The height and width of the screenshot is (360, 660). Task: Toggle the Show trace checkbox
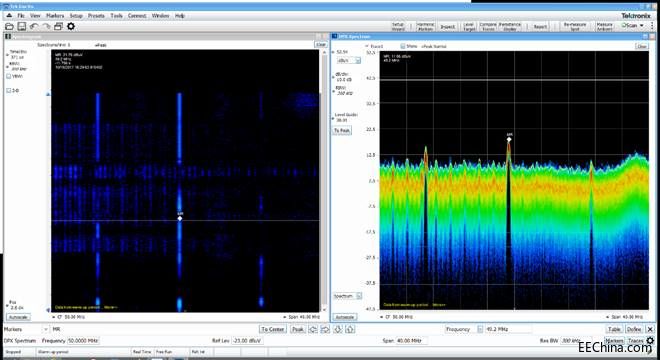(403, 46)
